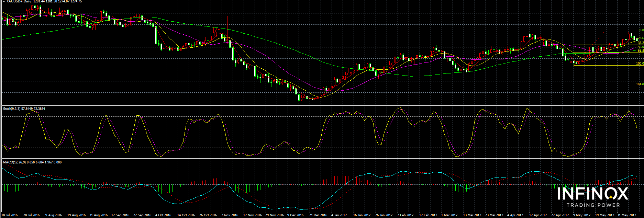This screenshot has height=218, width=644.
Task: Click the 21 Dec 2016 date label
Action: pyautogui.click(x=318, y=215)
